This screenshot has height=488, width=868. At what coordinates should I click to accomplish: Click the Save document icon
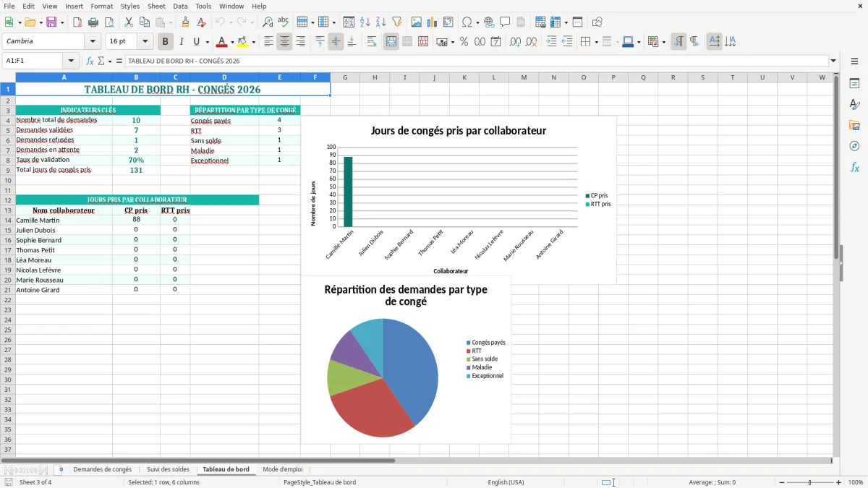click(x=51, y=22)
